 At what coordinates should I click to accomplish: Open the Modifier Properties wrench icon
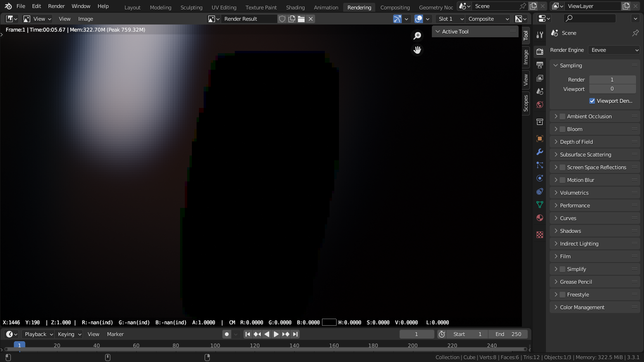click(540, 152)
